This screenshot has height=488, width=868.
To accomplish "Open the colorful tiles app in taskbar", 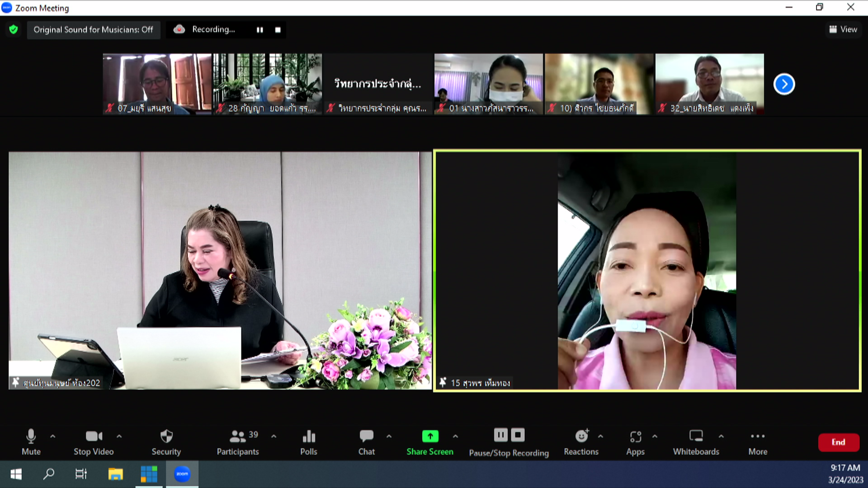I will pos(149,474).
